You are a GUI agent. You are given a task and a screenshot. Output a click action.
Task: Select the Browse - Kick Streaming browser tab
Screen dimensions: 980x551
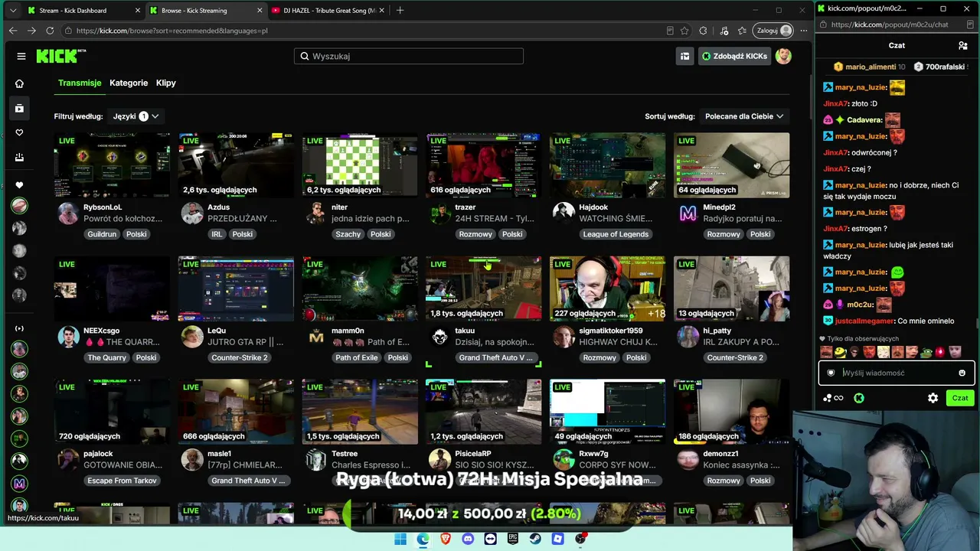(x=205, y=11)
